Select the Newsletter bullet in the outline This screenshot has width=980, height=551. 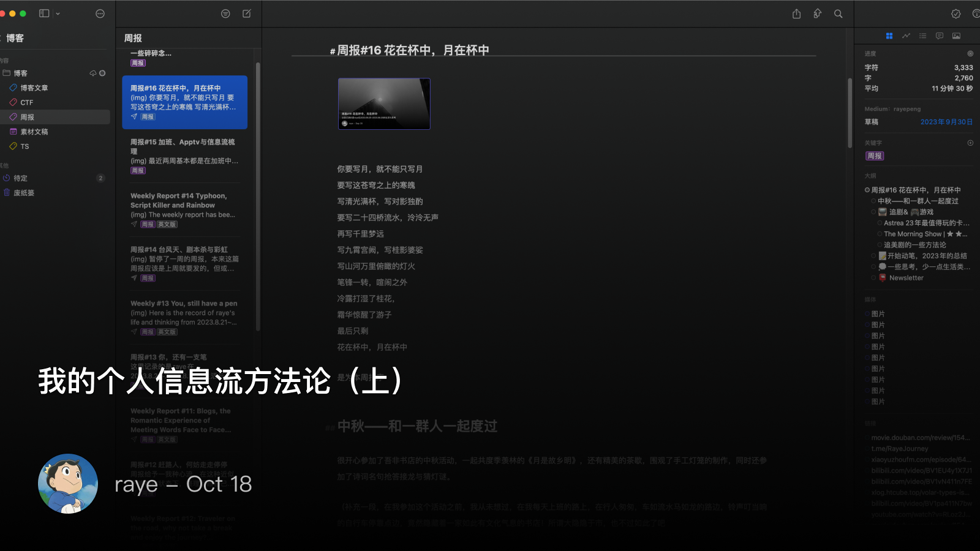900,277
